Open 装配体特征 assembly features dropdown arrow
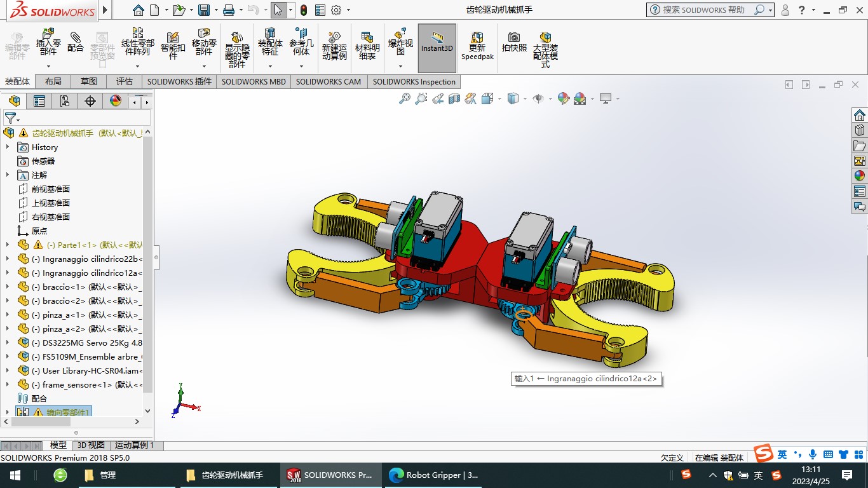This screenshot has height=488, width=868. point(270,66)
